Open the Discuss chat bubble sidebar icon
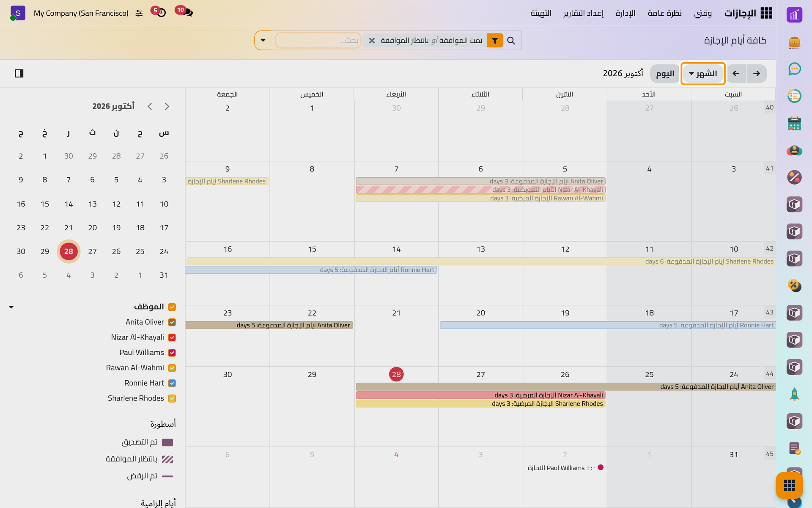This screenshot has height=508, width=812. [794, 69]
